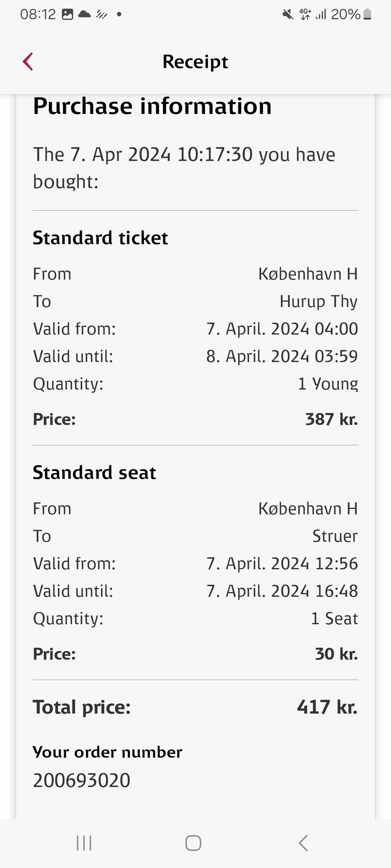Tap the red back arrow in header
391x868 pixels.
(x=28, y=62)
